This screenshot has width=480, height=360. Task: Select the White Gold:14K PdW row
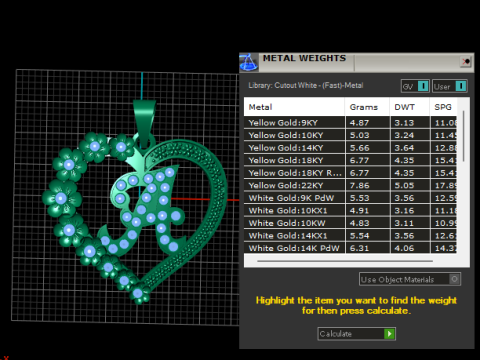click(x=350, y=248)
